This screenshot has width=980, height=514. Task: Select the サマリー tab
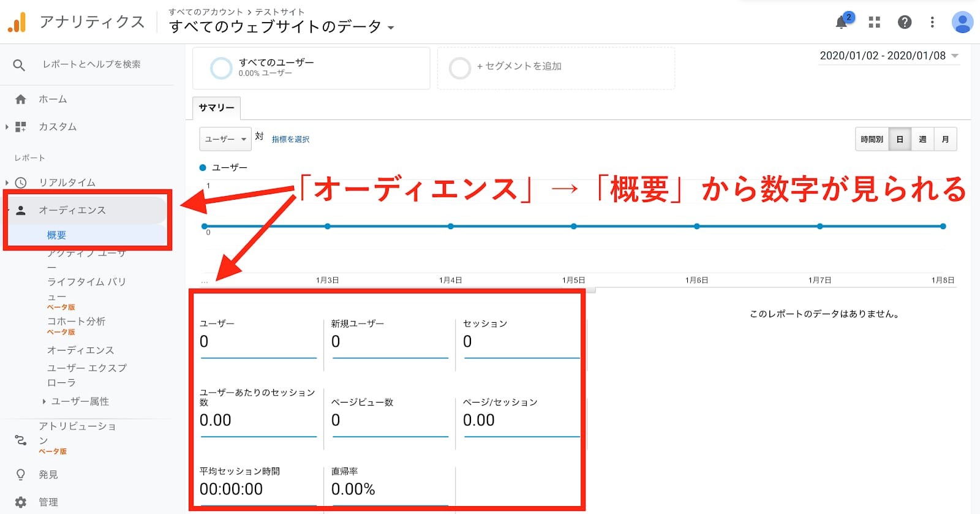[216, 108]
